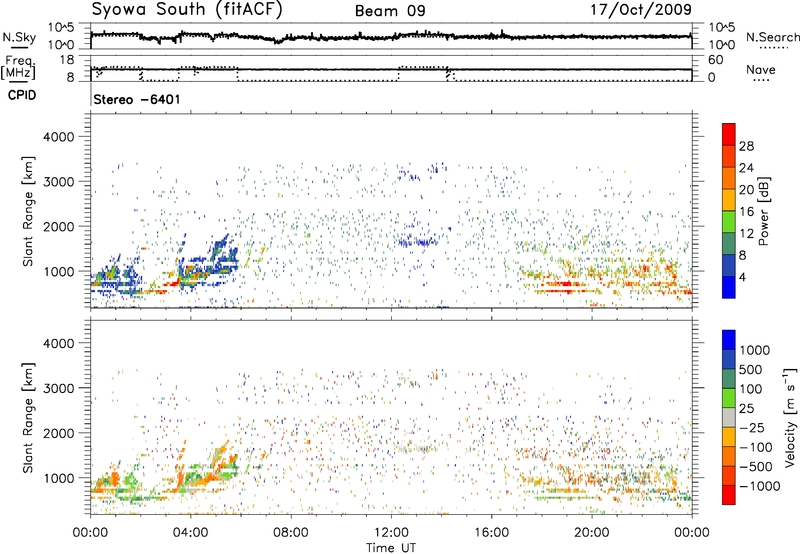
Task: Click the power panel 'Slant Range [km]' label
Action: (28, 211)
